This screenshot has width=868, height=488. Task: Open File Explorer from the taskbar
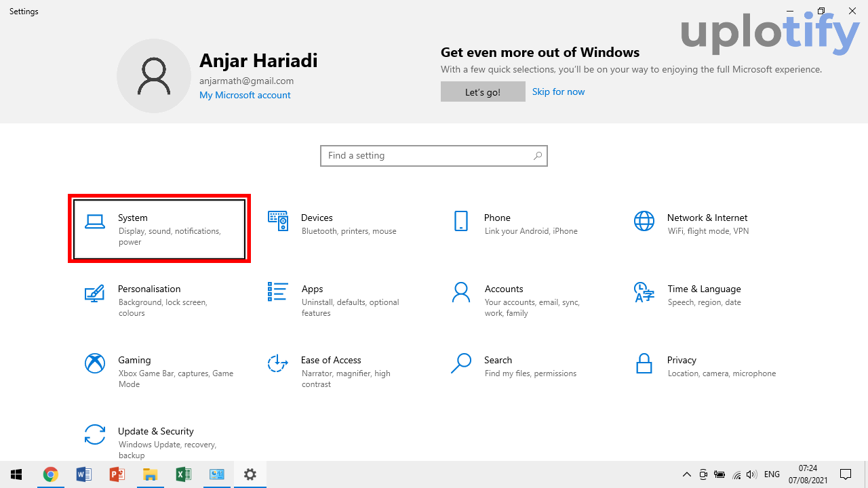[150, 474]
